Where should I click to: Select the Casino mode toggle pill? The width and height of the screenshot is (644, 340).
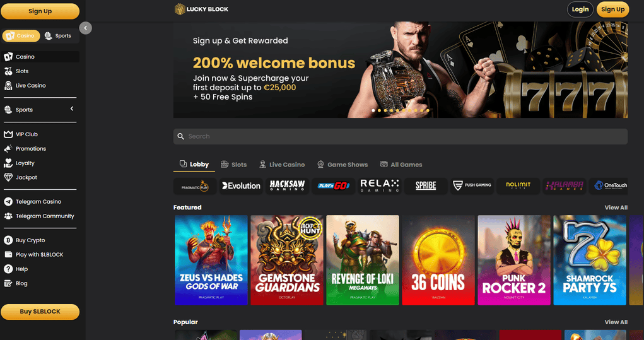[x=21, y=36]
